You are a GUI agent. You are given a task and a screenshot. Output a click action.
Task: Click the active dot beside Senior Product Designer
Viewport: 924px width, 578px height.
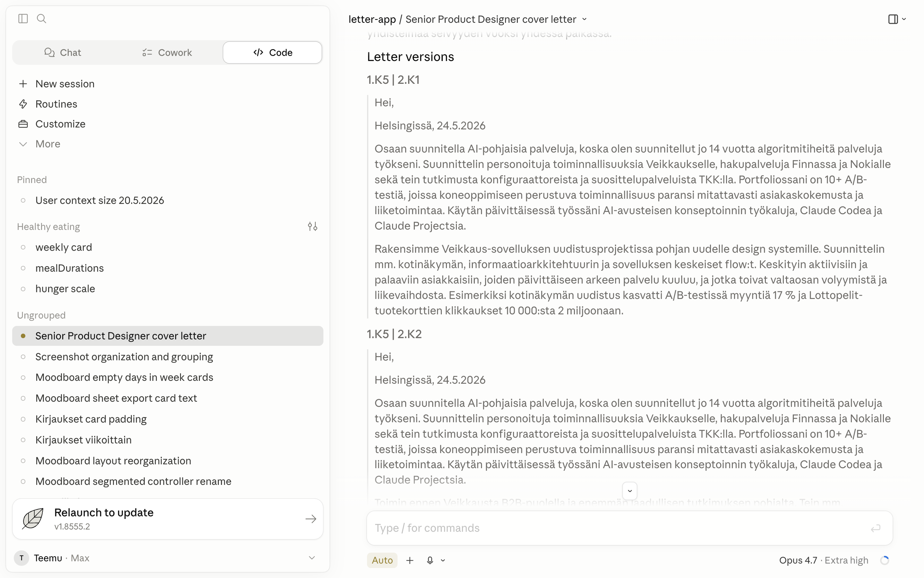[x=23, y=336]
